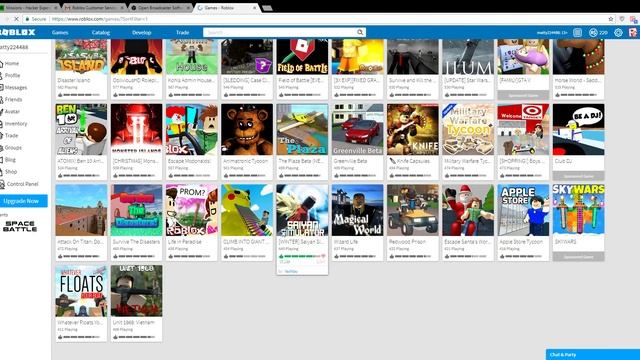Click the Escape Mcdonalds title

(x=189, y=161)
